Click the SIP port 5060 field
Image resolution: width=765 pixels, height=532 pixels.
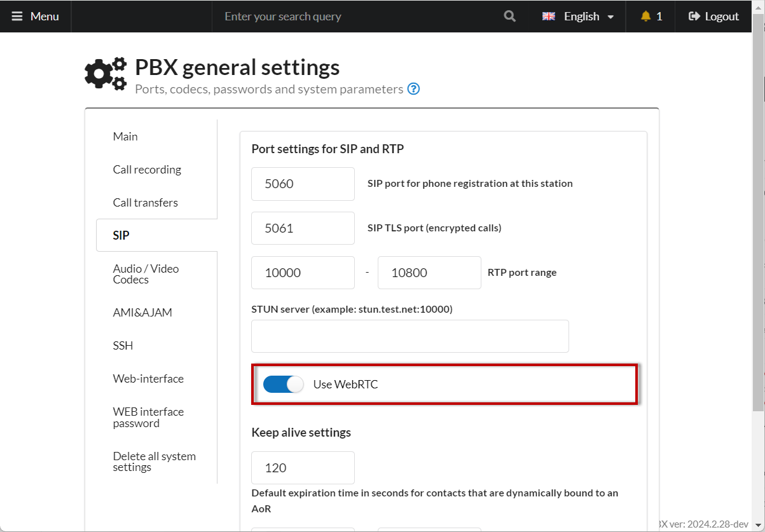303,184
